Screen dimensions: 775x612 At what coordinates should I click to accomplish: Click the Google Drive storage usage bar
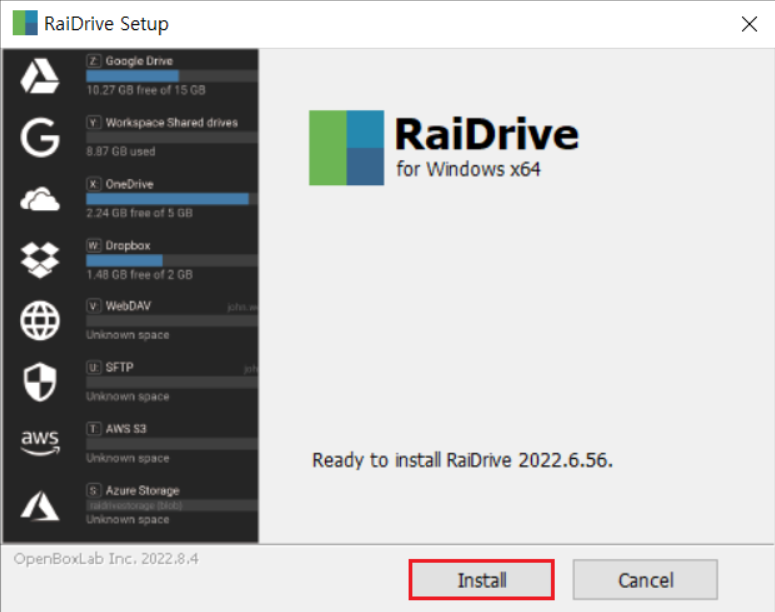(x=170, y=76)
